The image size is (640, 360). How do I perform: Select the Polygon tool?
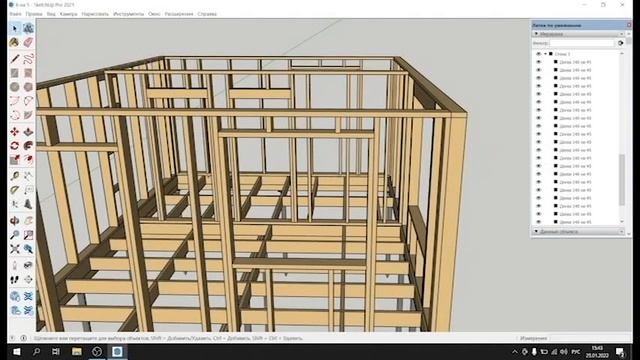pyautogui.click(x=28, y=87)
